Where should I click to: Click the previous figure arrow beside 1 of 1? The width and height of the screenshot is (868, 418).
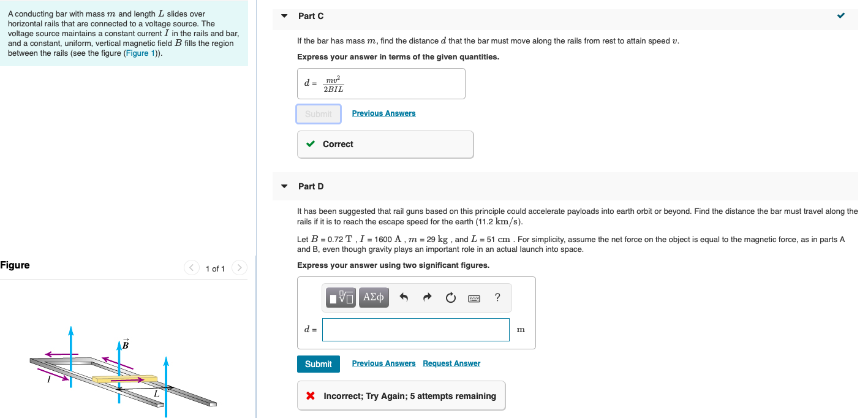click(191, 267)
